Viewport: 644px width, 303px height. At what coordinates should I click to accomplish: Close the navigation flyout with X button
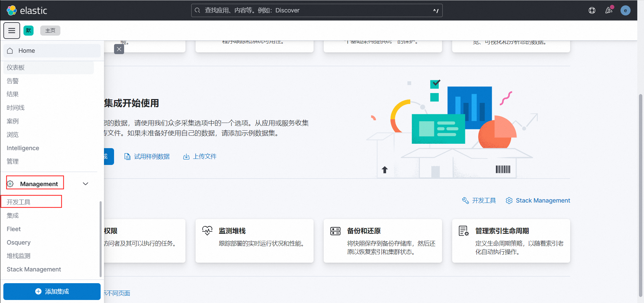[119, 49]
